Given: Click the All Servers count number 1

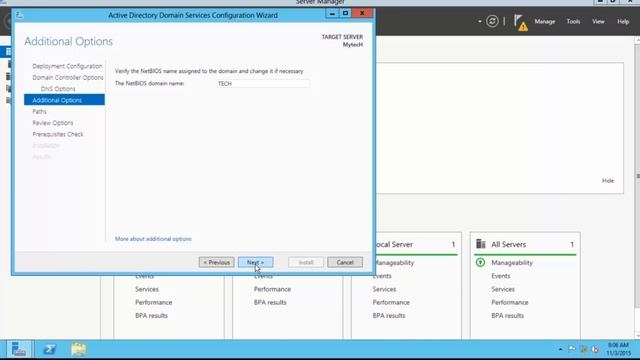Looking at the screenshot, I should coord(572,244).
